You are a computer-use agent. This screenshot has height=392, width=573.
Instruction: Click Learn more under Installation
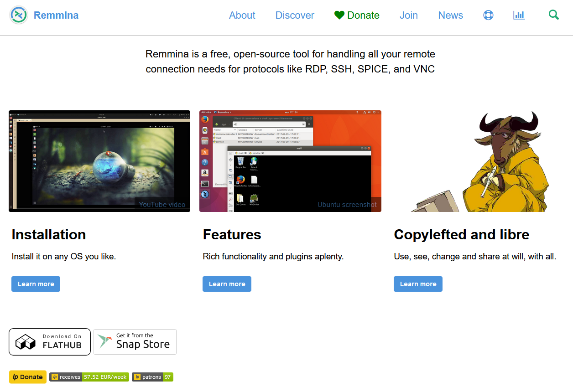[x=36, y=284]
